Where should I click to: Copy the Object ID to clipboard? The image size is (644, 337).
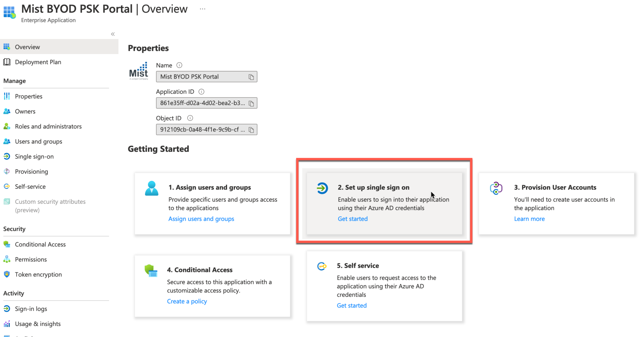coord(251,130)
